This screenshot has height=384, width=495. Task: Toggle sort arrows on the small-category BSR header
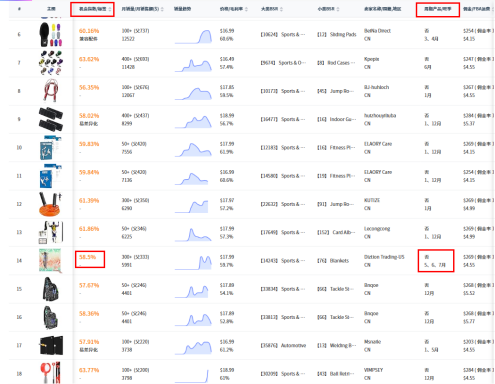338,9
